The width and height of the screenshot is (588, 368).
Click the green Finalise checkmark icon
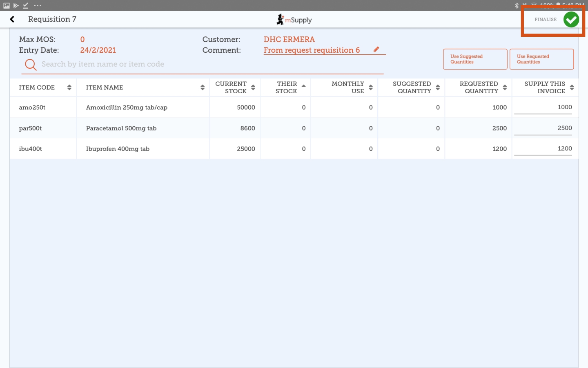point(571,19)
